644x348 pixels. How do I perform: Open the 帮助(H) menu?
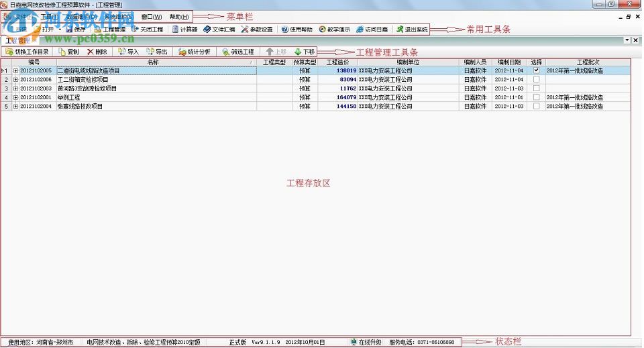[179, 17]
